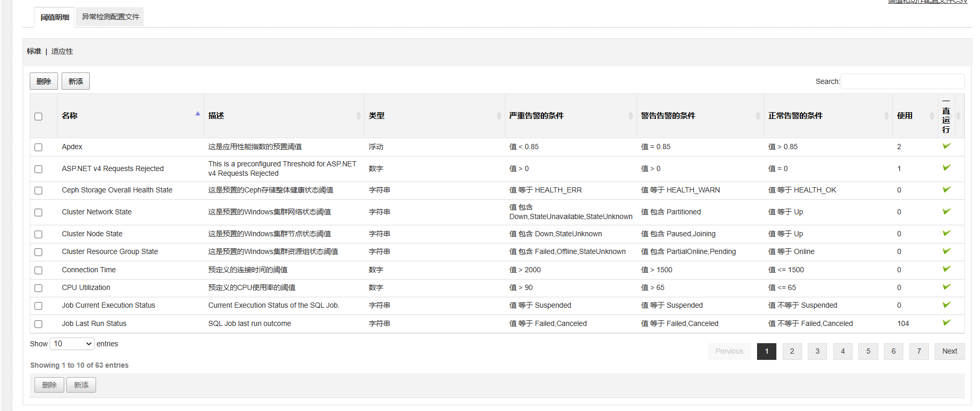Click the green checkmark in Apdex row

(946, 147)
